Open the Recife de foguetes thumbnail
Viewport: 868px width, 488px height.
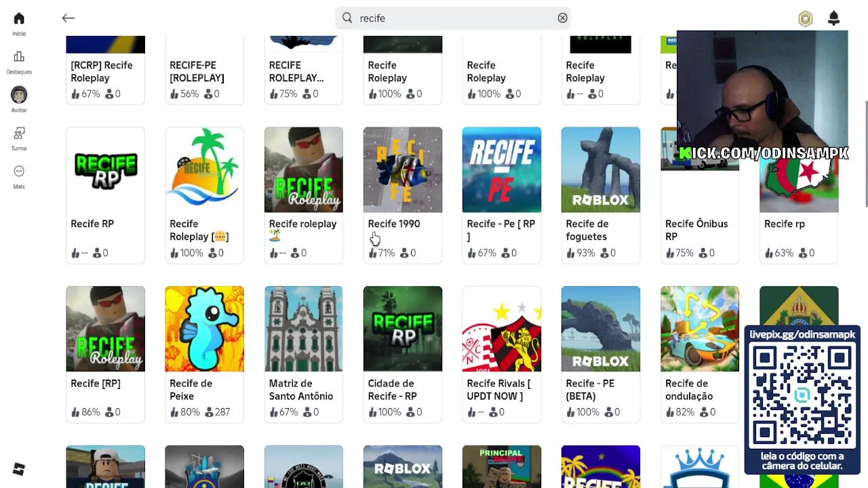(601, 169)
